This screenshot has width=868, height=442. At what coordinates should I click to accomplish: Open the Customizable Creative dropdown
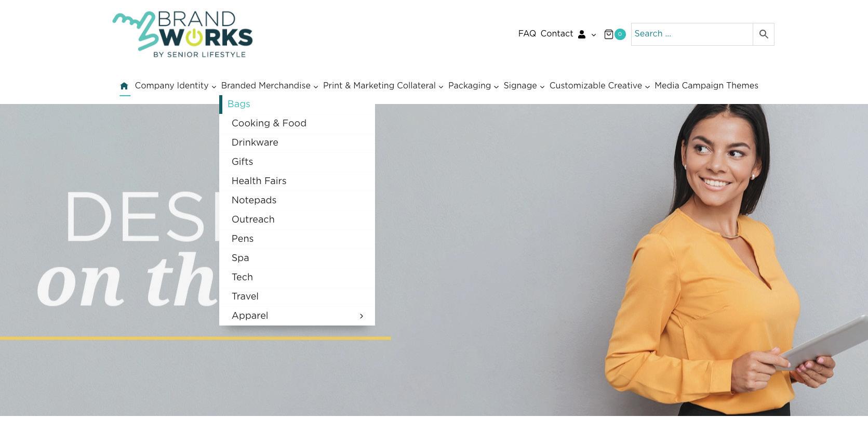pos(599,86)
